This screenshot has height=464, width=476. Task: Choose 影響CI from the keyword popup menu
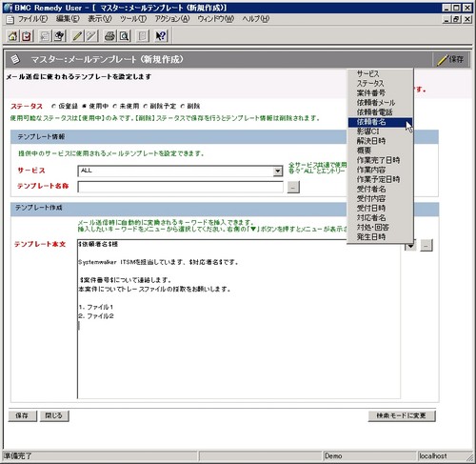pos(380,131)
